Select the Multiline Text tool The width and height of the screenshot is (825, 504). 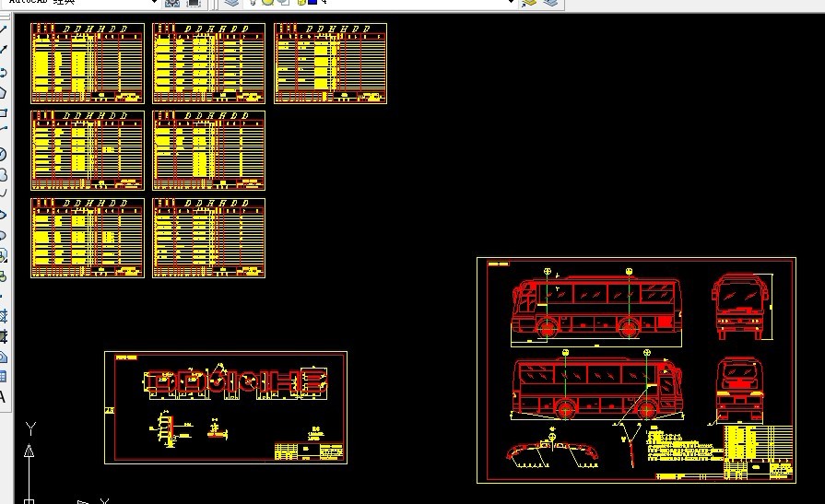coord(3,397)
